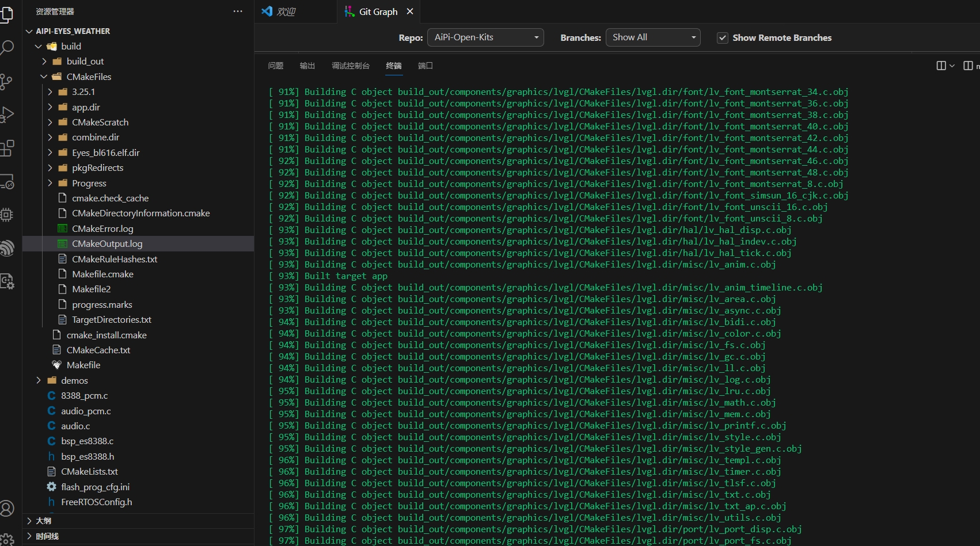Screen dimensions: 980x546
Task: Click the Explorer more actions ellipsis
Action: click(x=238, y=12)
